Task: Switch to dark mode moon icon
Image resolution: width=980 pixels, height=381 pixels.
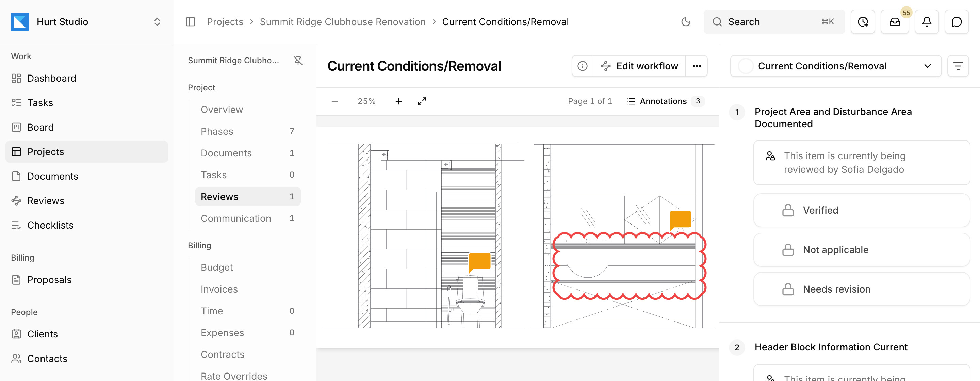Action: pos(686,22)
